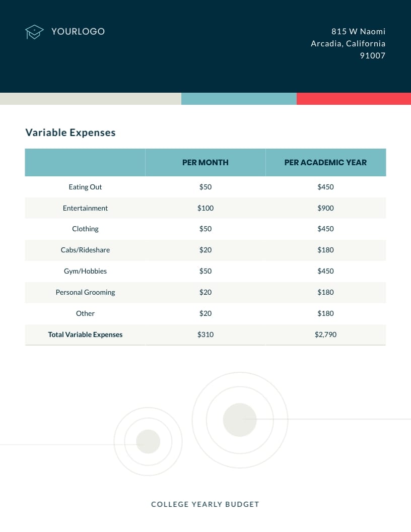The width and height of the screenshot is (411, 532).
Task: Select the YOURLOGO text mark
Action: coord(78,31)
